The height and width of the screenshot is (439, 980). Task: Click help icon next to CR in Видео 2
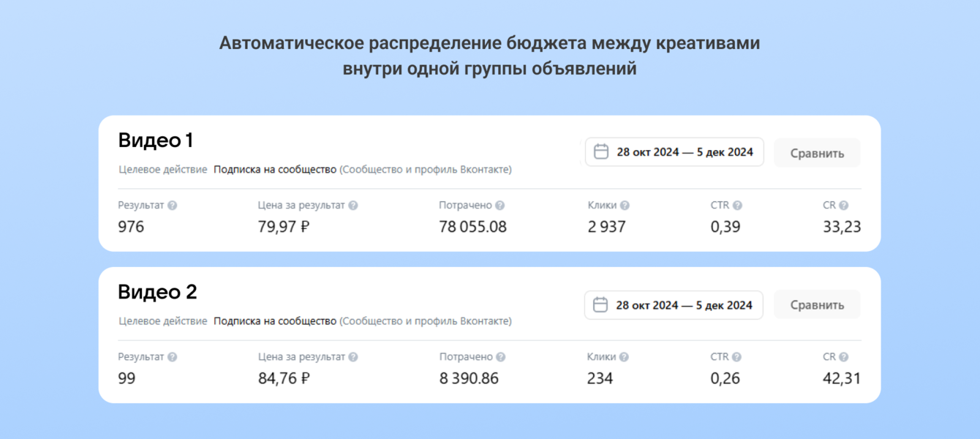[x=844, y=357]
